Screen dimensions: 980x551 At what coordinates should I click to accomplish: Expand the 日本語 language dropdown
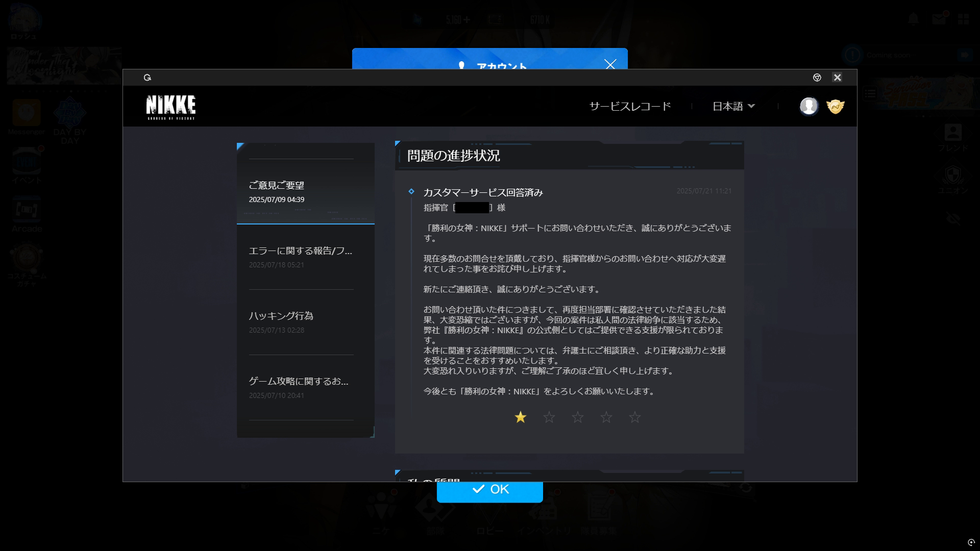[x=733, y=106]
